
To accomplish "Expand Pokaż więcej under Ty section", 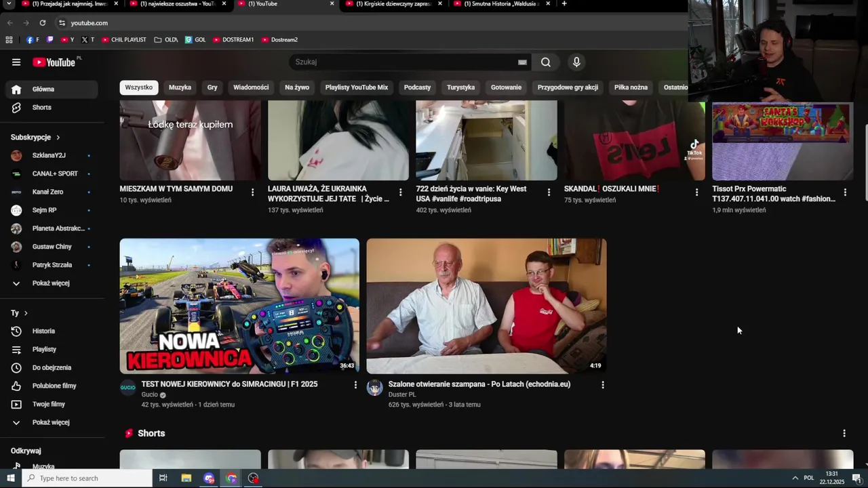I will pyautogui.click(x=52, y=422).
